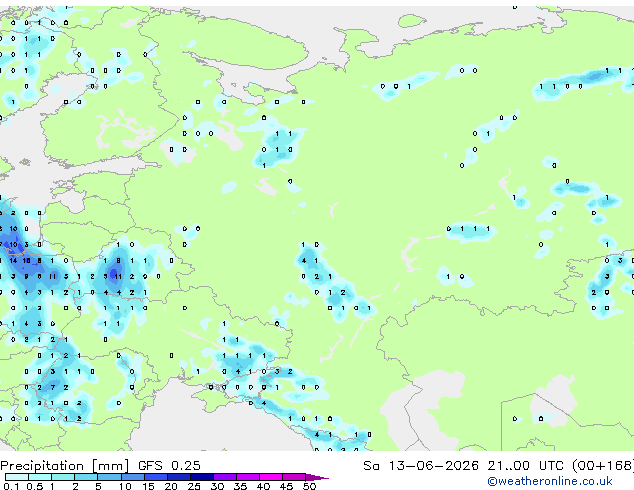Select the purple swatch between 30 and 35
Image resolution: width=634 pixels, height=490 pixels.
[x=225, y=477]
